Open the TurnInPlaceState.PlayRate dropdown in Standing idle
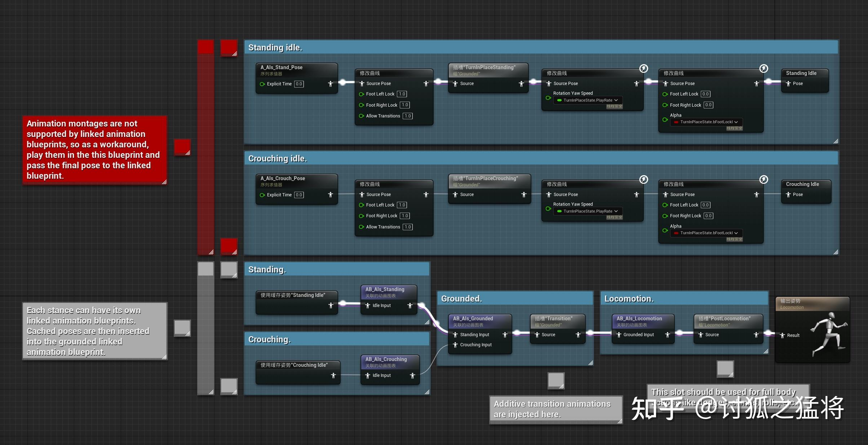868x445 pixels. [x=588, y=100]
